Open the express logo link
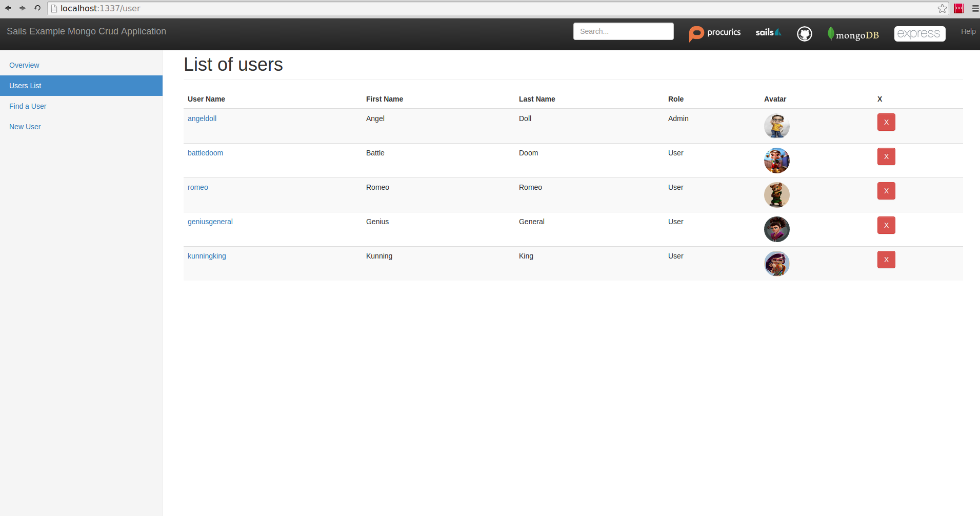This screenshot has width=980, height=516. click(x=919, y=34)
